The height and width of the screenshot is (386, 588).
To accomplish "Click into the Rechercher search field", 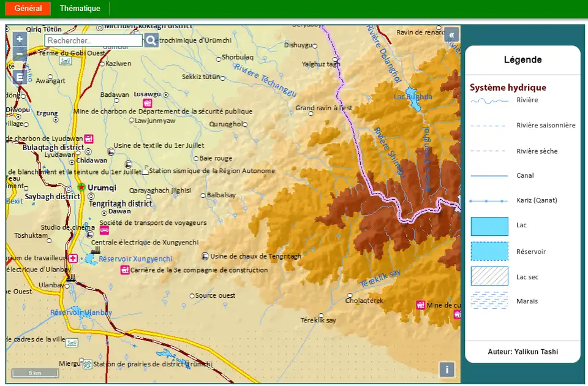I will pos(93,40).
